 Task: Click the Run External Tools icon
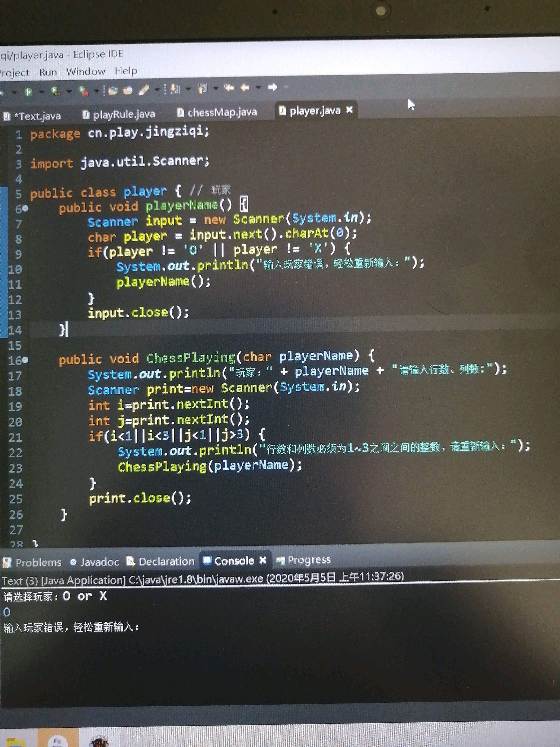tap(83, 91)
